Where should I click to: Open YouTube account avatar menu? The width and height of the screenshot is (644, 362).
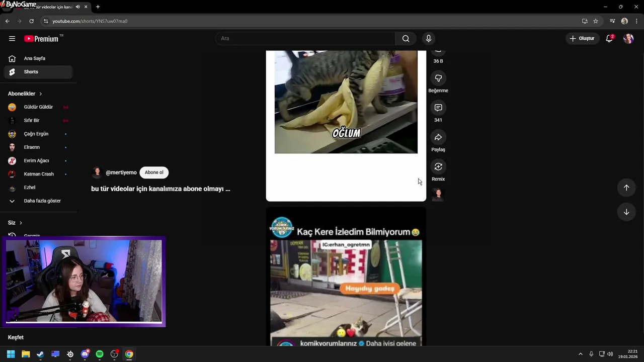[x=628, y=39]
